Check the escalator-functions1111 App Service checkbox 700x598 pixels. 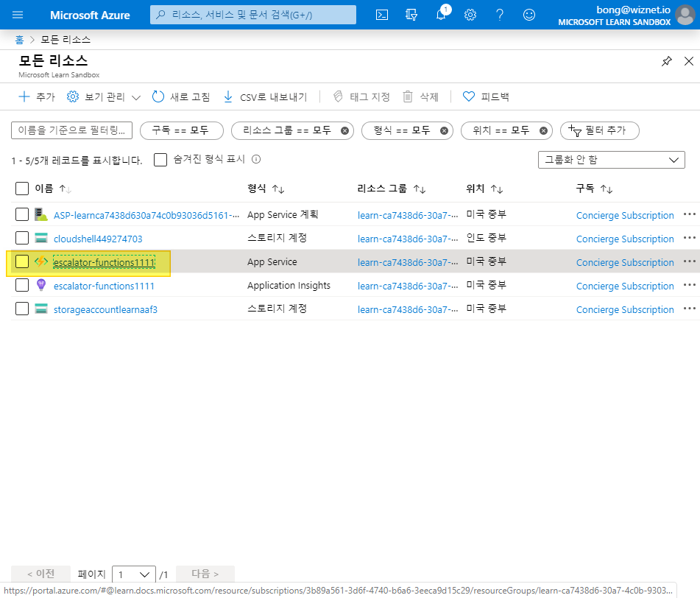pos(22,261)
